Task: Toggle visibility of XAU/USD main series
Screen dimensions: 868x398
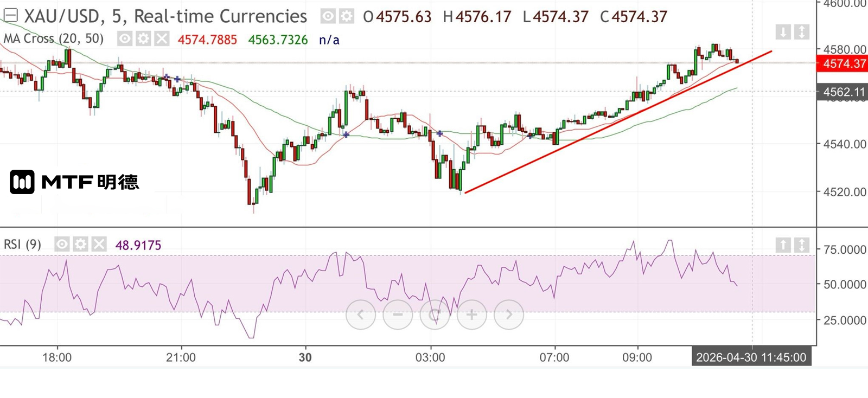Action: (328, 16)
